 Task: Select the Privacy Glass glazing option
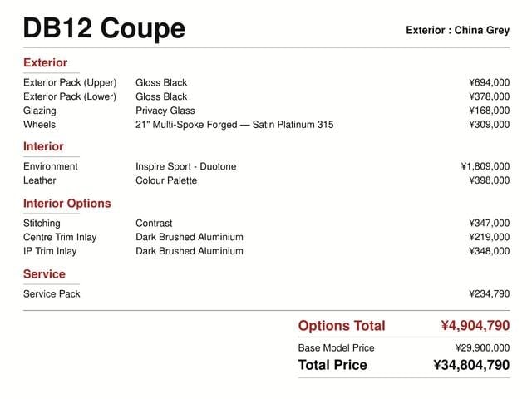[x=165, y=111]
